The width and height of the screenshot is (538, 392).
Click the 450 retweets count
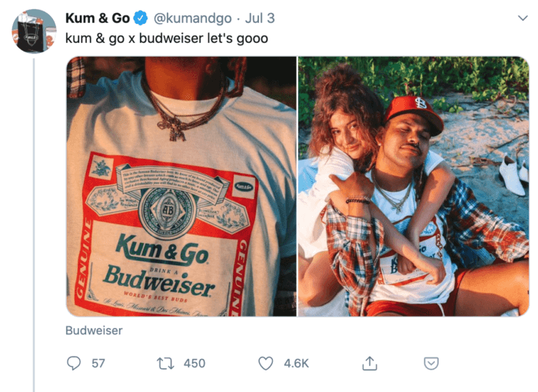tap(194, 363)
